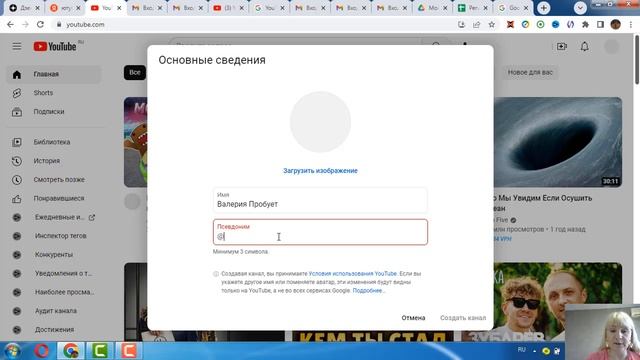Open the orange Camtasia taskbar icon
The image size is (640, 360).
click(x=128, y=351)
